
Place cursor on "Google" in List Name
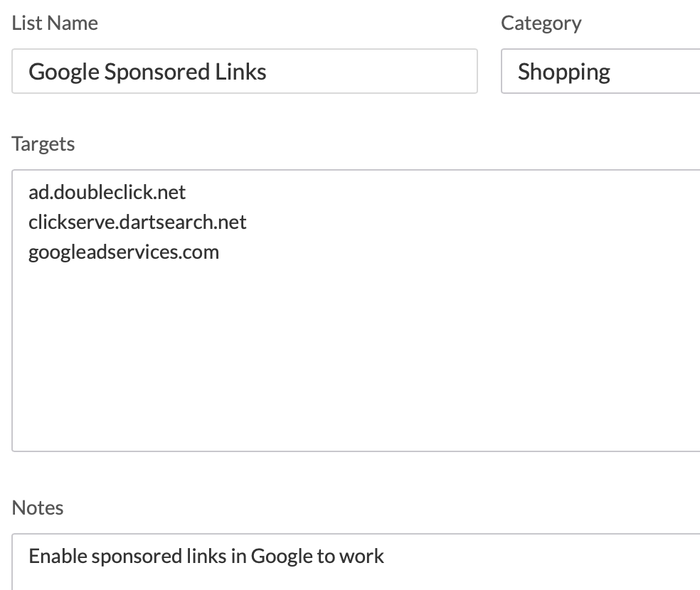coord(63,72)
